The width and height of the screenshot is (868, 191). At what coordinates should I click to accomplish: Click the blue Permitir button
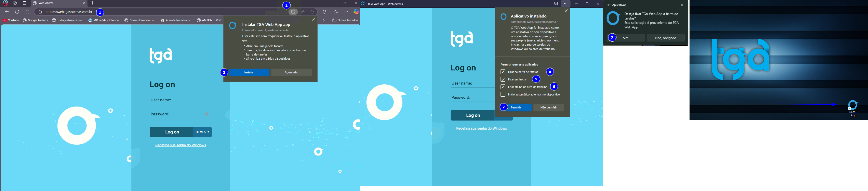pyautogui.click(x=516, y=108)
